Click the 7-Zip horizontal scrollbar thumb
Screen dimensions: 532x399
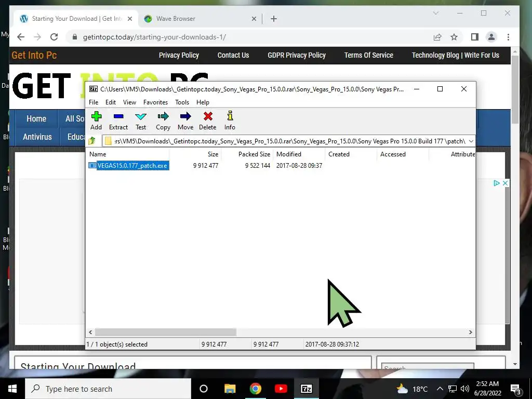(166, 332)
